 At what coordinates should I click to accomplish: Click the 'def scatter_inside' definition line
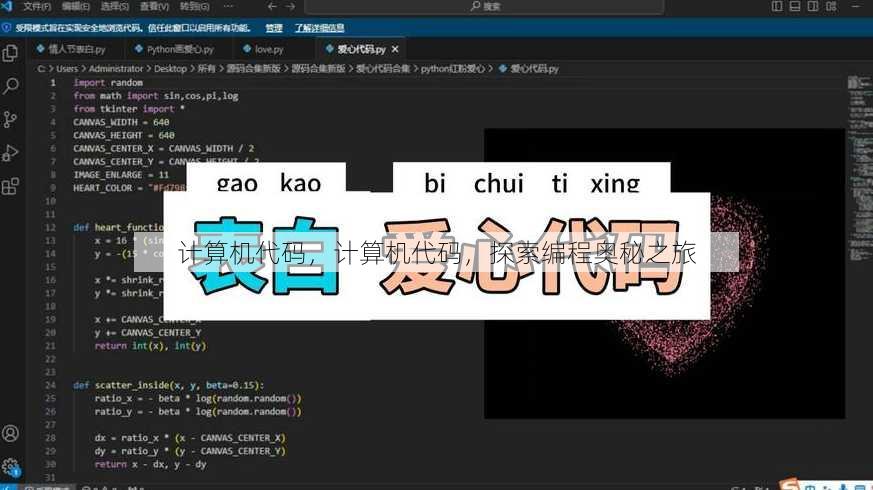(169, 385)
